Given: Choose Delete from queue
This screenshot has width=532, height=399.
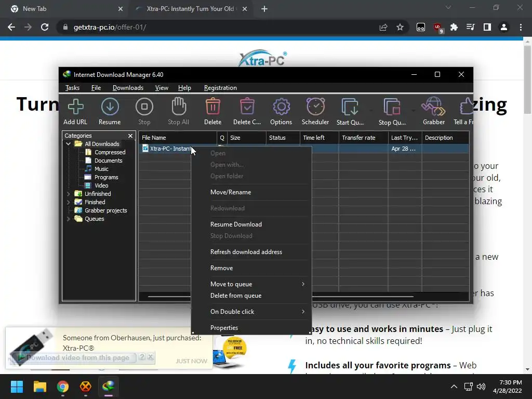Looking at the screenshot, I should (251, 296).
